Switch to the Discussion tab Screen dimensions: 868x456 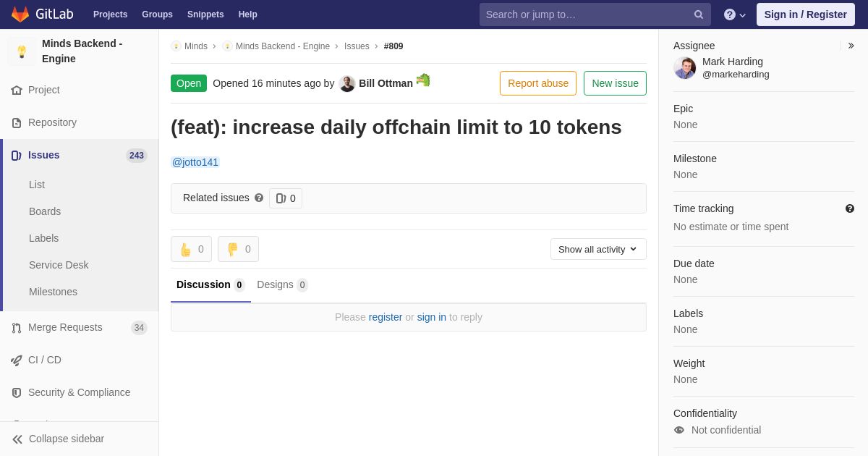pyautogui.click(x=210, y=285)
